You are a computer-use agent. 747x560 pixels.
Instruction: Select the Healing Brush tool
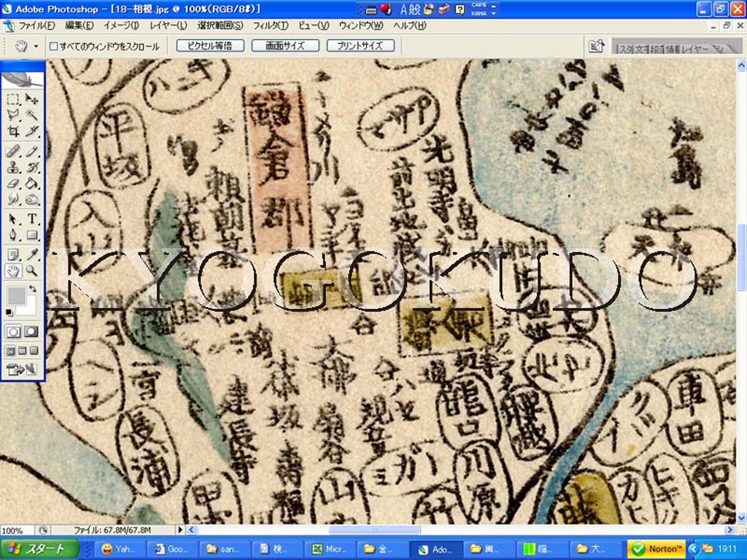13,152
